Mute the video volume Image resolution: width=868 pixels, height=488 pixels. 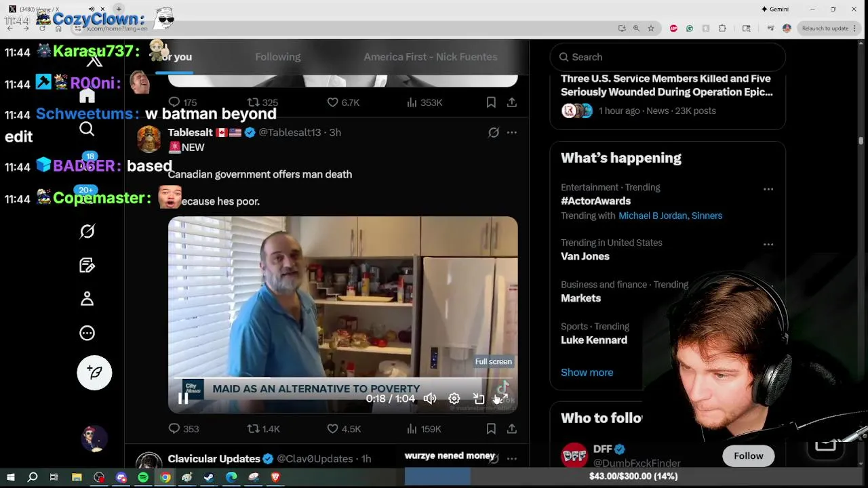point(430,399)
